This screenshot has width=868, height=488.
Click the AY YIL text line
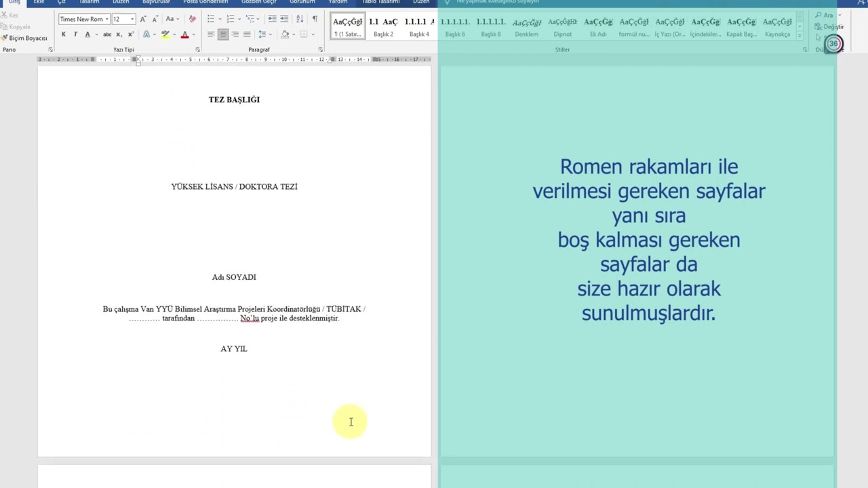click(x=234, y=348)
